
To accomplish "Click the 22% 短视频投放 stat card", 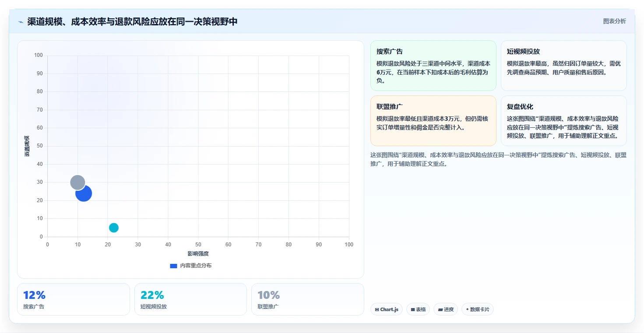I will tap(190, 299).
